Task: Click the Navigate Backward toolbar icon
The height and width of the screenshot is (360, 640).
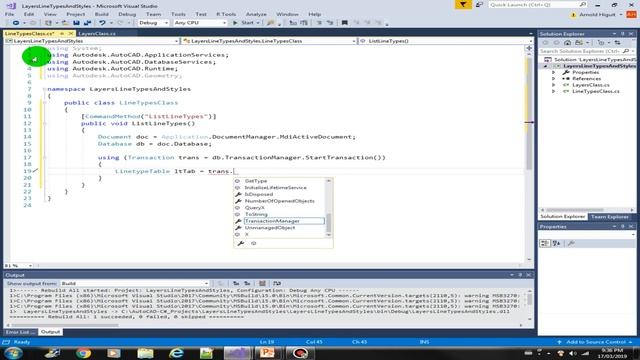Action: pos(16,23)
